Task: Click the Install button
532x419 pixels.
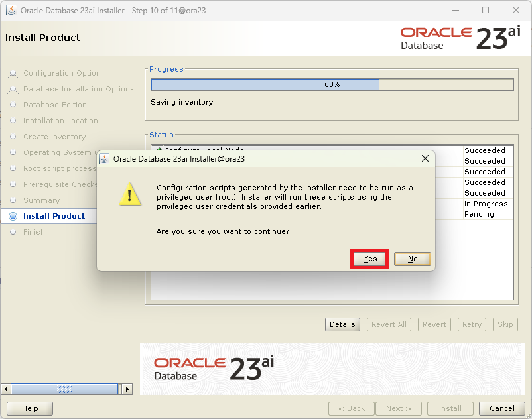Action: tap(450, 408)
